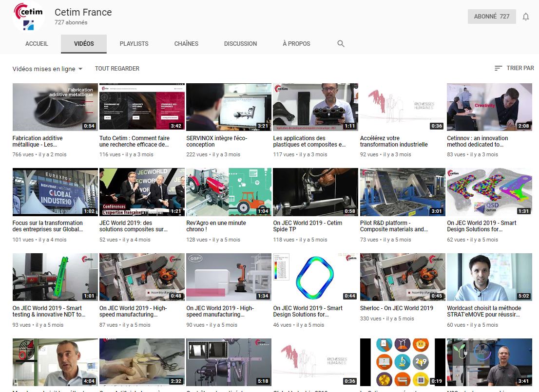Open Worldcast choisit la méthode title
Image resolution: width=539 pixels, height=392 pixels.
pyautogui.click(x=484, y=311)
